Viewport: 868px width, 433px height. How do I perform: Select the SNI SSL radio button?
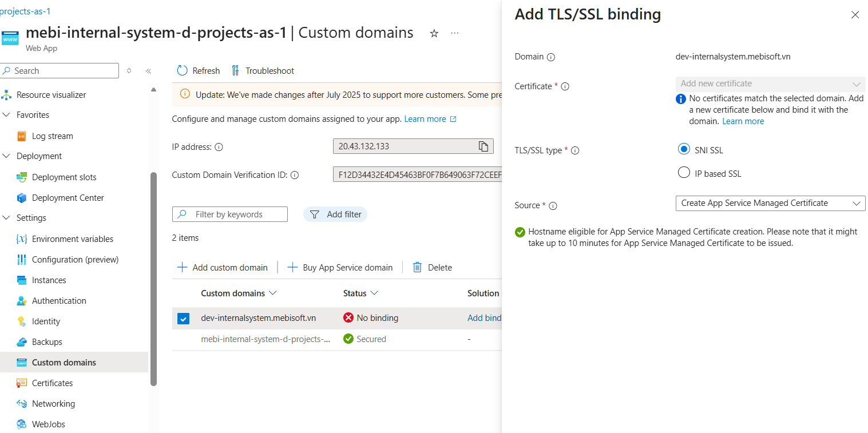(684, 149)
